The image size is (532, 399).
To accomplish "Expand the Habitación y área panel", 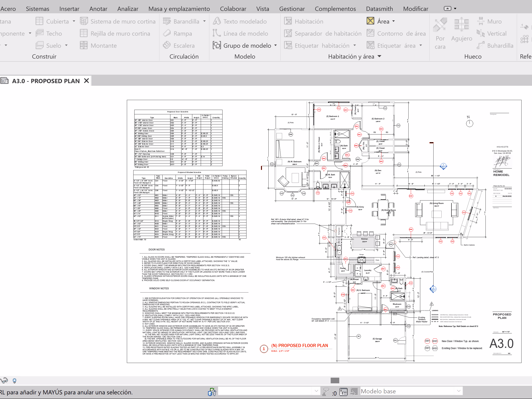I will 379,56.
